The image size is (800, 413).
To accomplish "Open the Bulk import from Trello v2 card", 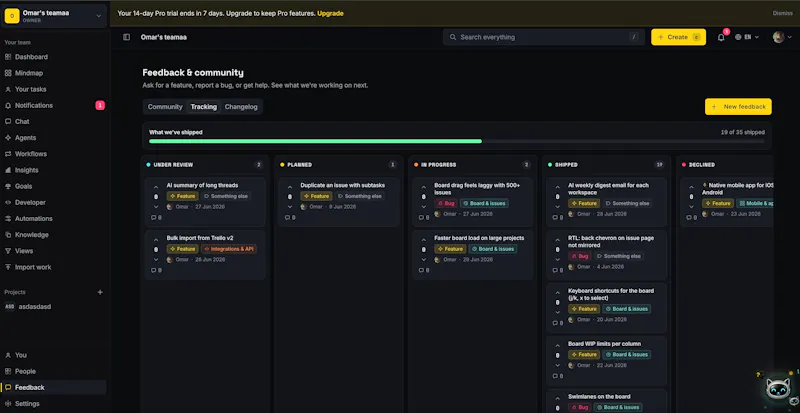I will (x=205, y=255).
